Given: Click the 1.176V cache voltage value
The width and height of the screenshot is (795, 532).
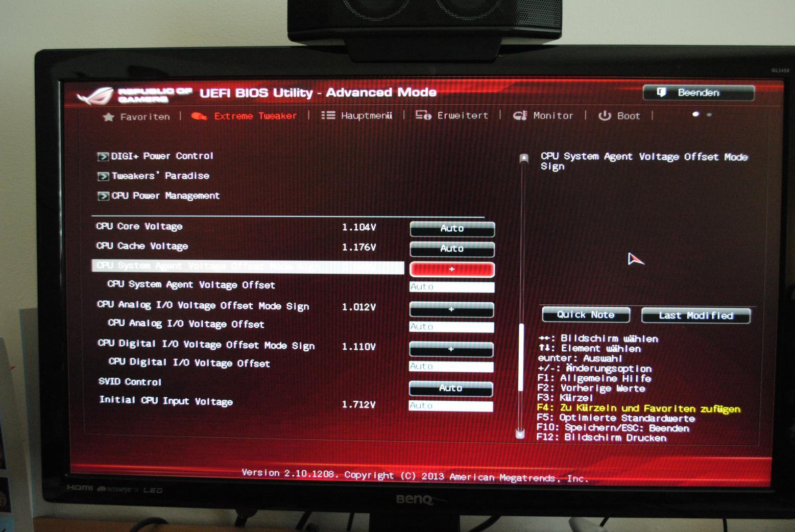Looking at the screenshot, I should tap(359, 247).
